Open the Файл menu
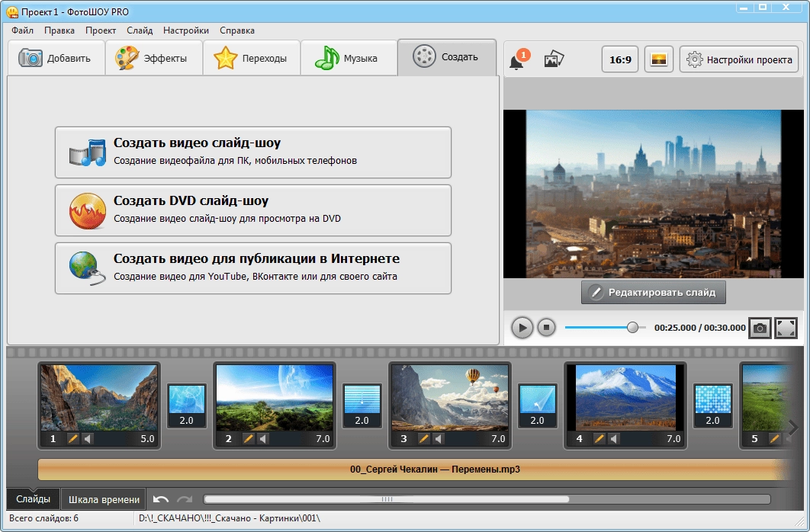 [22, 30]
